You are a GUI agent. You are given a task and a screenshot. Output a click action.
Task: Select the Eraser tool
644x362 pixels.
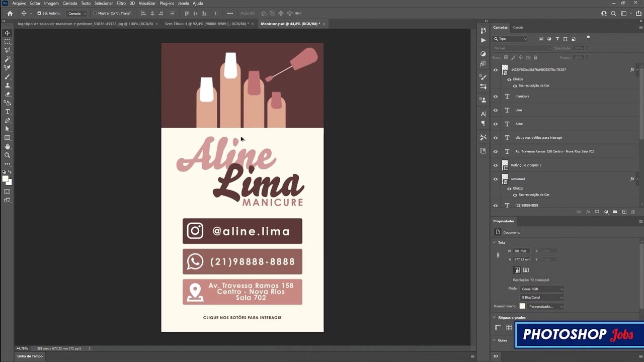[7, 94]
